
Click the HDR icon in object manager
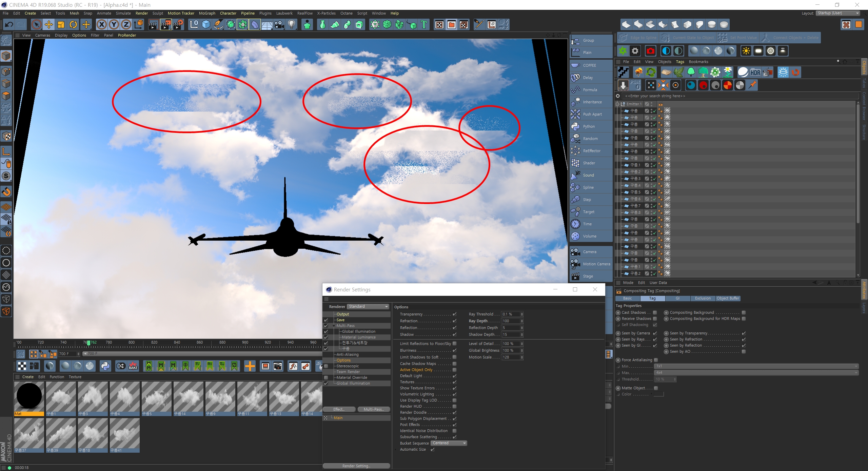click(x=755, y=73)
